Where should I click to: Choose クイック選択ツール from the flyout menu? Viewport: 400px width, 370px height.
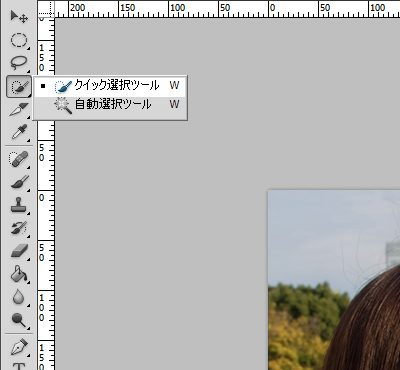coord(110,86)
